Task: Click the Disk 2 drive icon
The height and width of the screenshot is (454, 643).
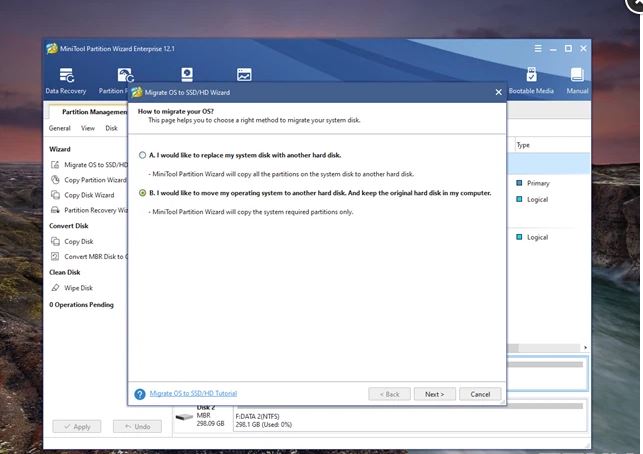Action: click(184, 417)
